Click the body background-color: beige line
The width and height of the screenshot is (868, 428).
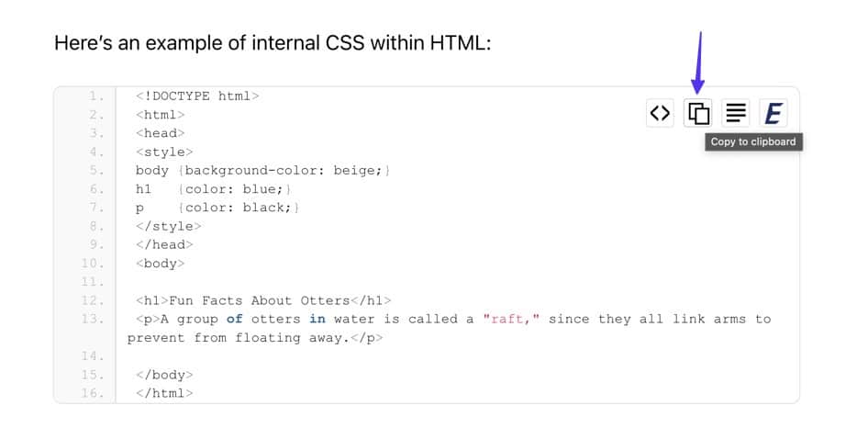[x=263, y=171]
